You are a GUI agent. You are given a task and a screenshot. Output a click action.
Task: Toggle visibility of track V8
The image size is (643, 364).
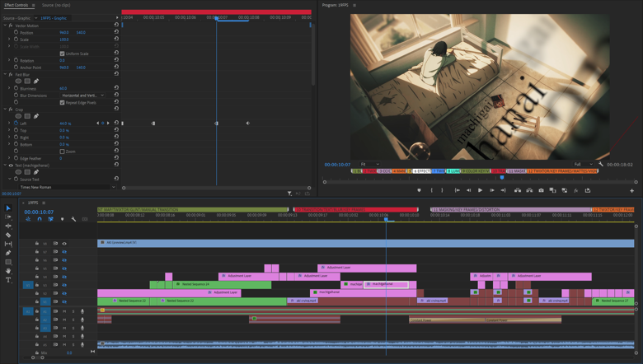(64, 244)
